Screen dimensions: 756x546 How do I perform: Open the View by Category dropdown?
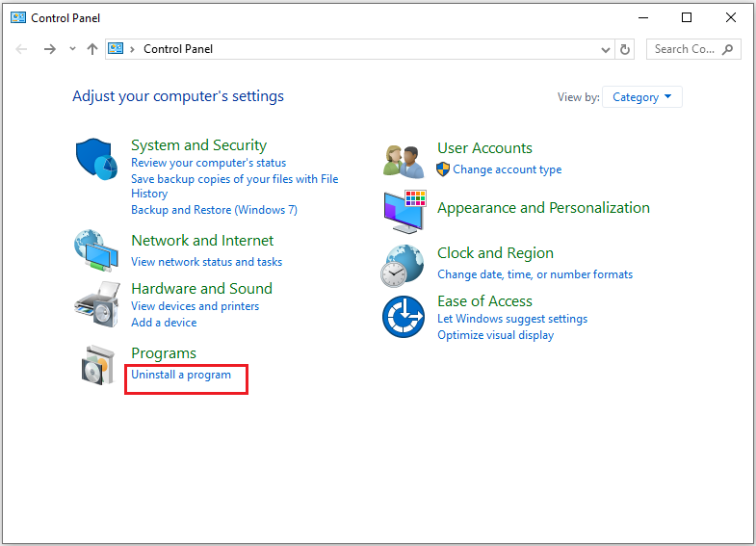click(642, 97)
